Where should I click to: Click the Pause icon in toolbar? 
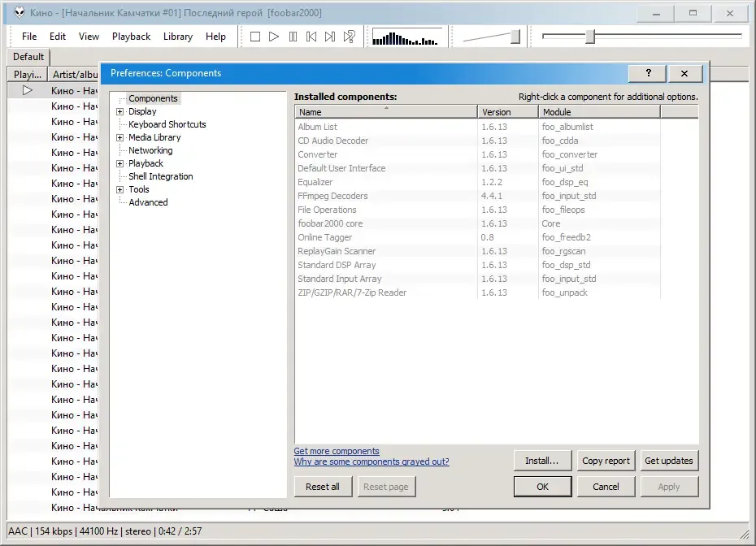(293, 37)
